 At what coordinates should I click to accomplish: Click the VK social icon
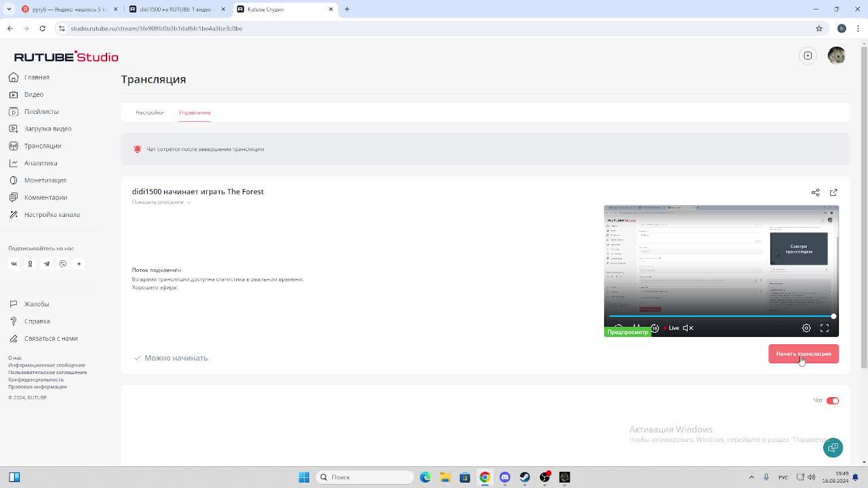pos(14,264)
